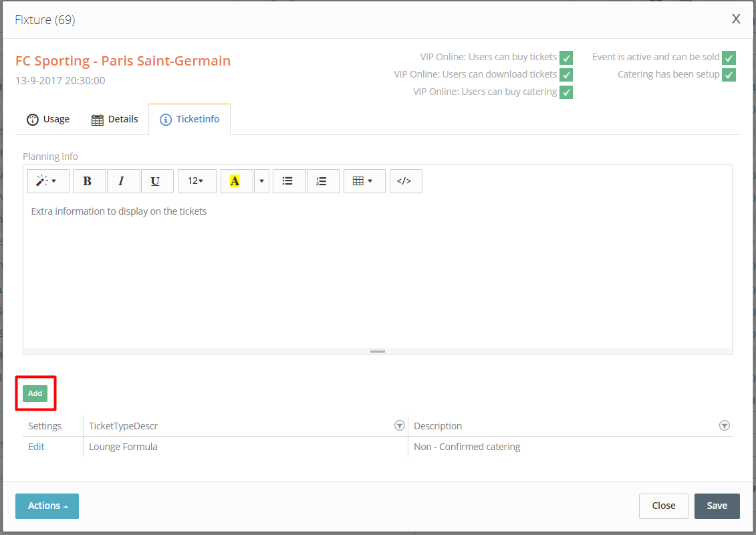Toggle 'VIP Online: Users can buy tickets' checkbox

coord(566,58)
